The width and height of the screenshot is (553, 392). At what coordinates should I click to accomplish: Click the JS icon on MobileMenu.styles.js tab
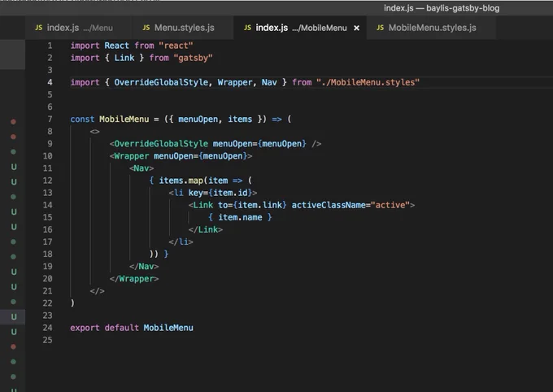[381, 28]
